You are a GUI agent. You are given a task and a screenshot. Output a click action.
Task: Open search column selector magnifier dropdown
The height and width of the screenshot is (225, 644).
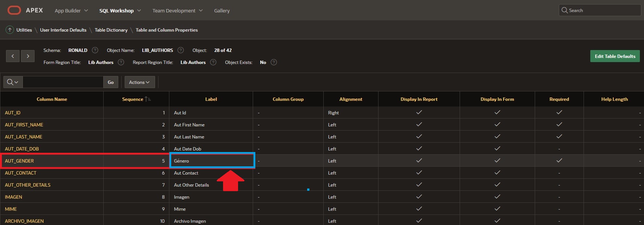click(x=13, y=82)
